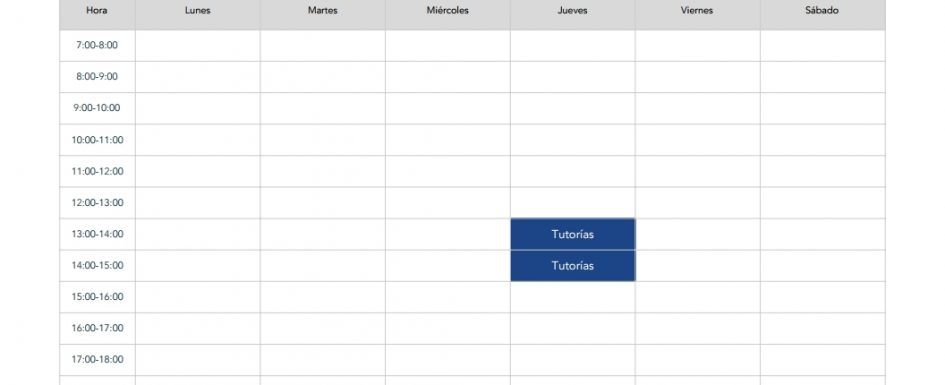Select the 12:00-13:00 time row label
The height and width of the screenshot is (385, 945).
click(97, 202)
